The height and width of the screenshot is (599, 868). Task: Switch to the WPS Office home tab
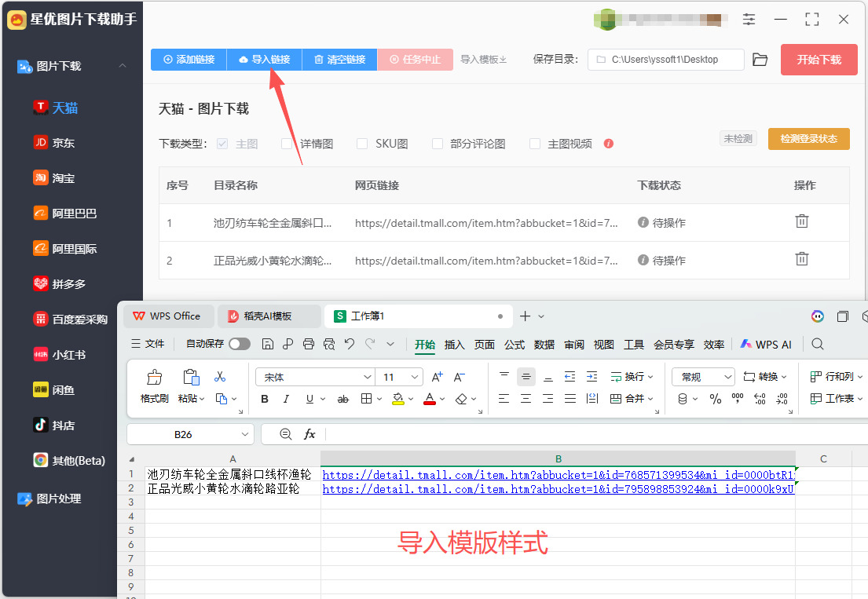pyautogui.click(x=168, y=316)
